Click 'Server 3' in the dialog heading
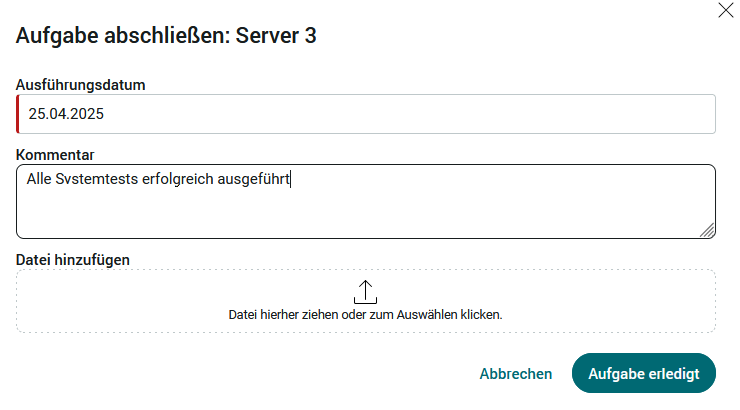The height and width of the screenshot is (410, 740). tap(276, 36)
